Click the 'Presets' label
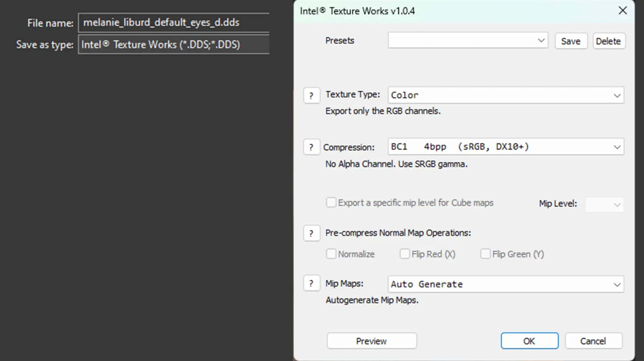This screenshot has height=361, width=644. [340, 40]
